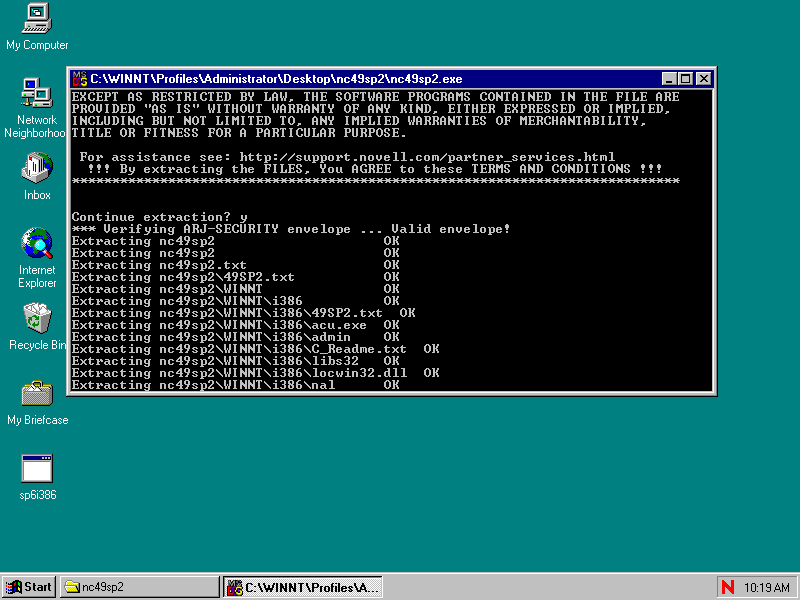This screenshot has height=600, width=800.
Task: Click the 'i386\admin' extraction line
Action: (235, 337)
